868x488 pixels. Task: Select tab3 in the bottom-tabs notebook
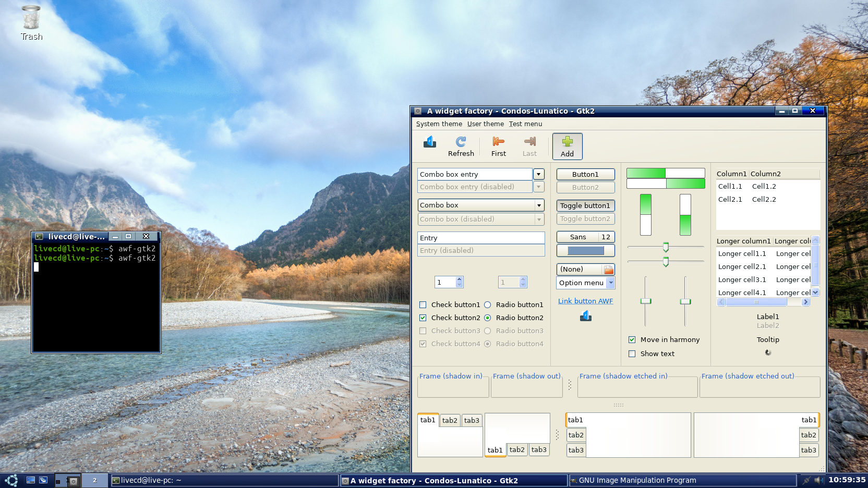pos(539,450)
